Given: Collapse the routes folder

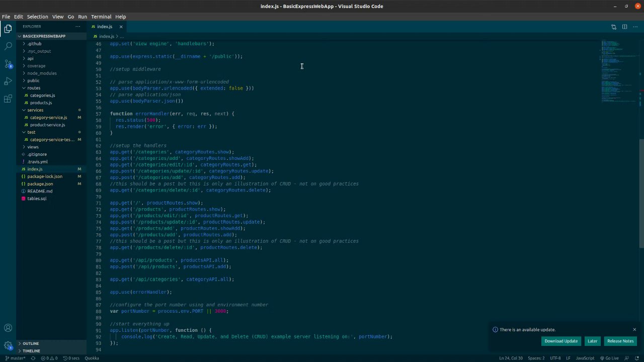Looking at the screenshot, I should tap(34, 88).
